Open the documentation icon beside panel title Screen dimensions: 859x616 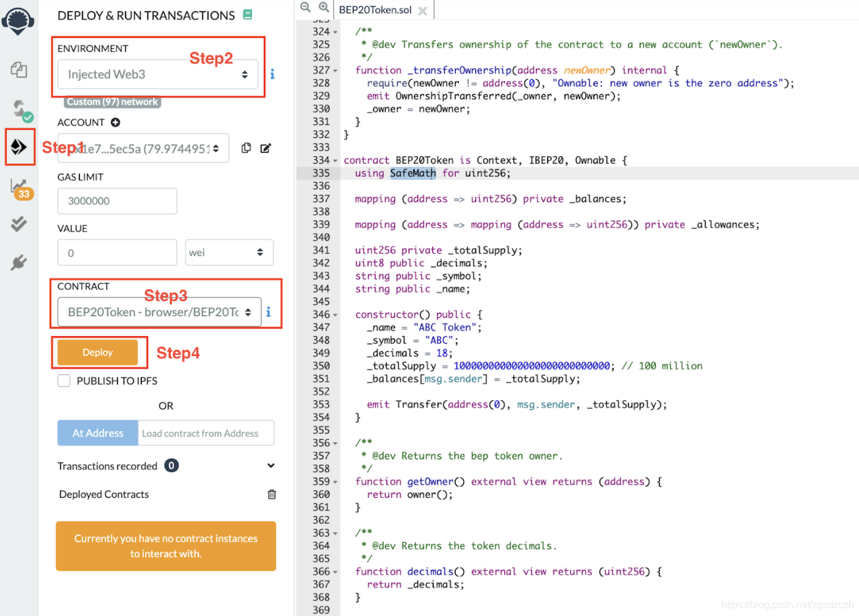click(248, 14)
